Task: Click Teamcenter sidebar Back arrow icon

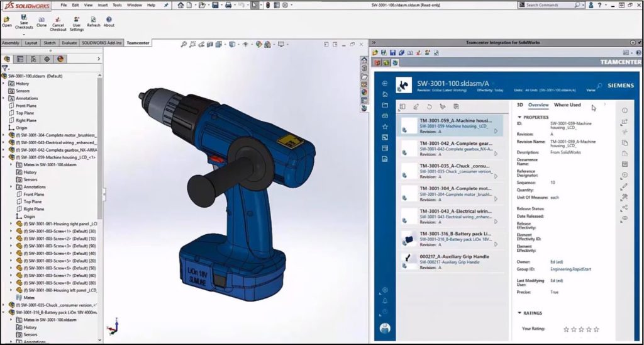Action: tap(385, 84)
